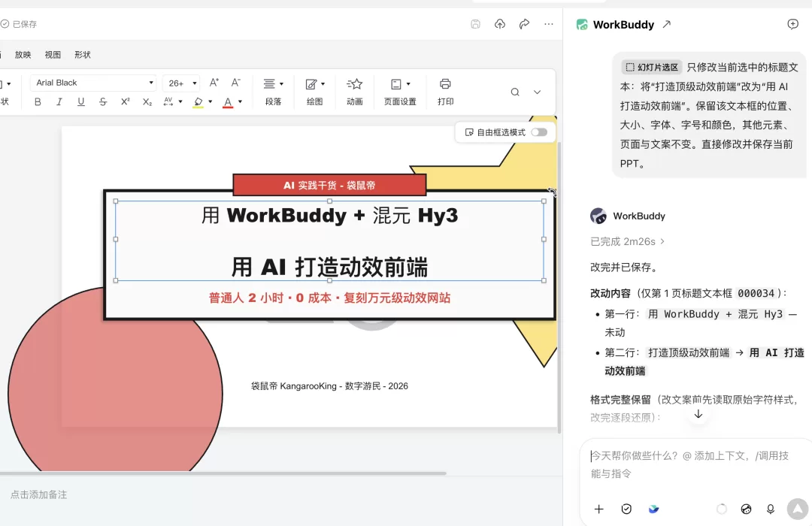Expand the 页面设置 dropdown arrow
Image resolution: width=812 pixels, height=526 pixels.
click(x=408, y=84)
